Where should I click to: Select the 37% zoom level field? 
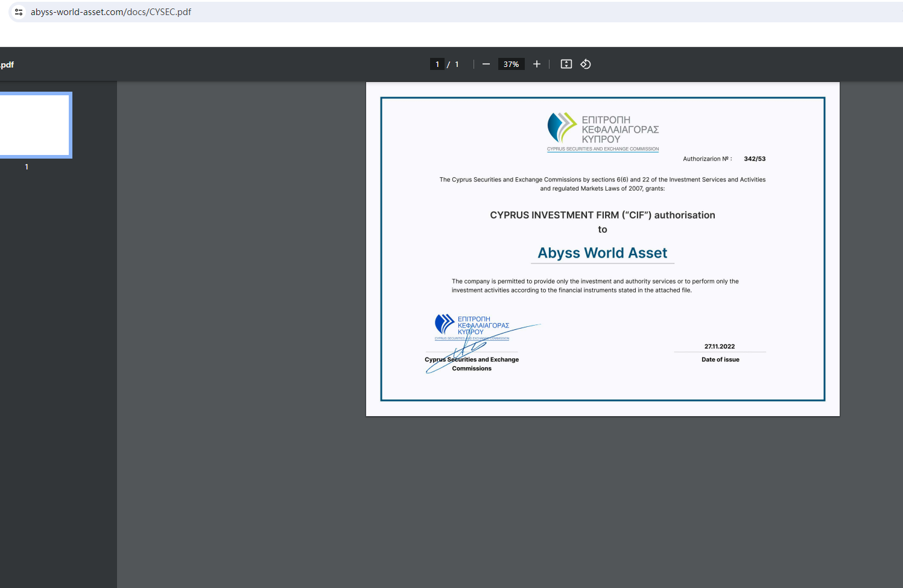coord(511,65)
